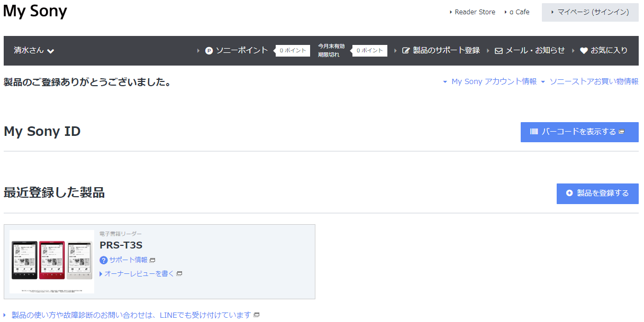644x322 pixels.
Task: Click the mail envelope icon
Action: point(498,51)
